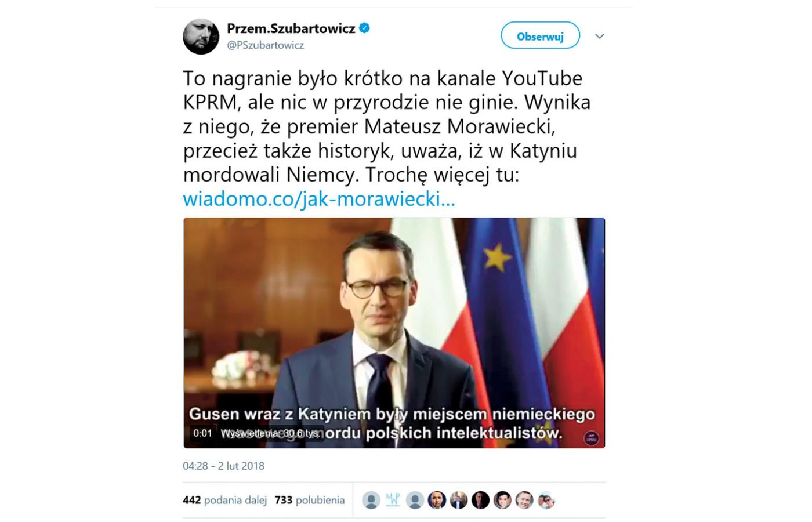Click the Wyświetlenia 30,6 tys. view counter
Viewport: 812px width, 522px height.
270,433
